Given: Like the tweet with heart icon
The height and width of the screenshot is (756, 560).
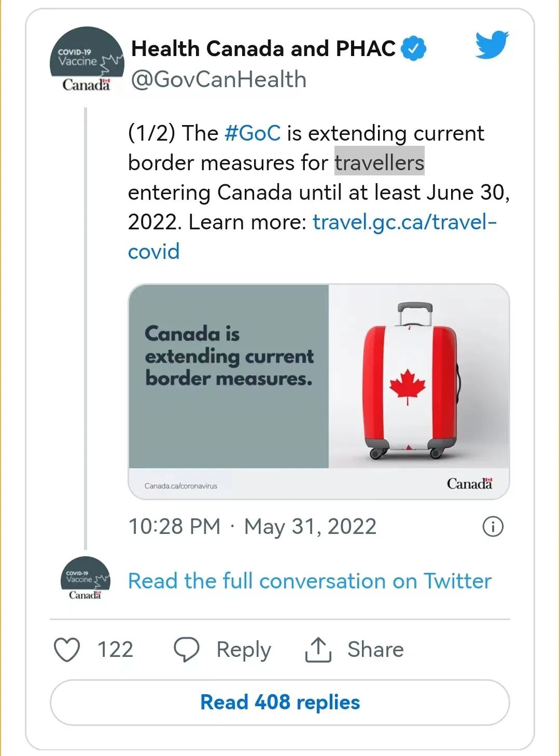Looking at the screenshot, I should (67, 650).
